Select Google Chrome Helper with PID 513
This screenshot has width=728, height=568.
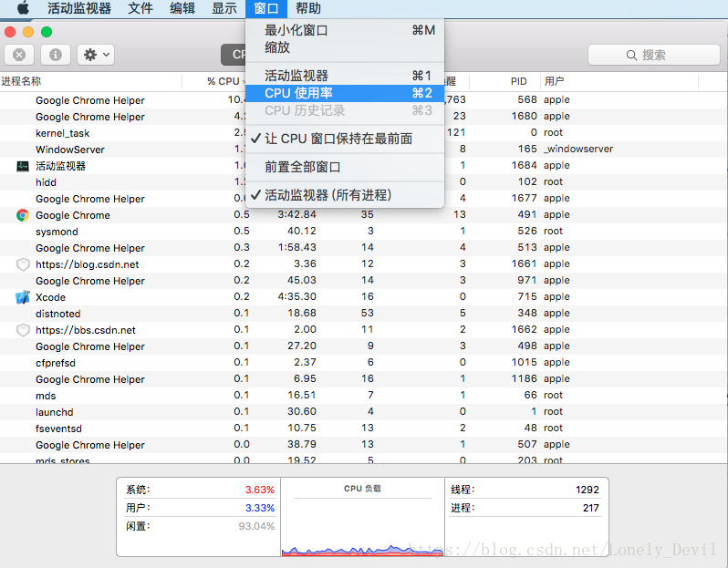(364, 248)
